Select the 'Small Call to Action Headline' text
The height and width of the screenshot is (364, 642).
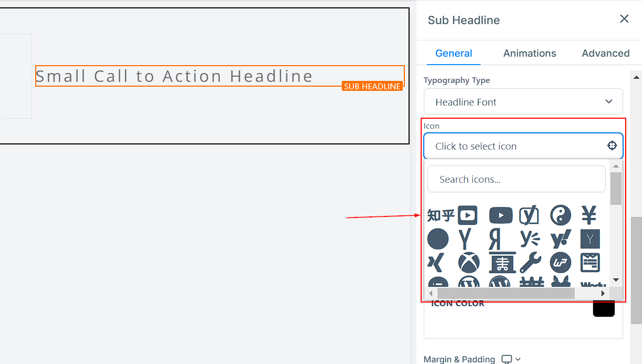pyautogui.click(x=174, y=76)
